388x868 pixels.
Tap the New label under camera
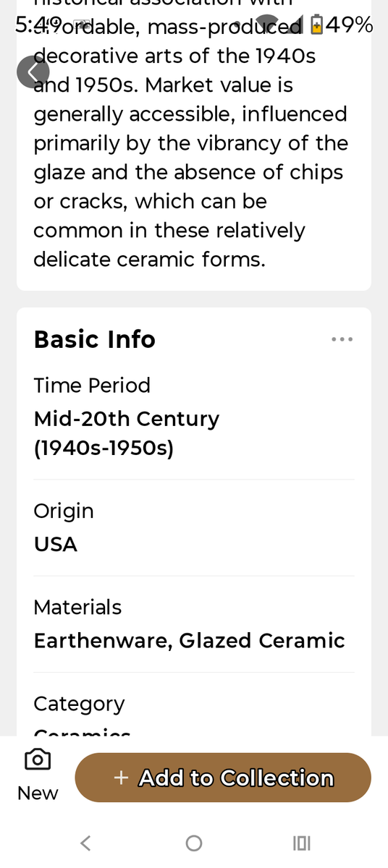coord(38,793)
